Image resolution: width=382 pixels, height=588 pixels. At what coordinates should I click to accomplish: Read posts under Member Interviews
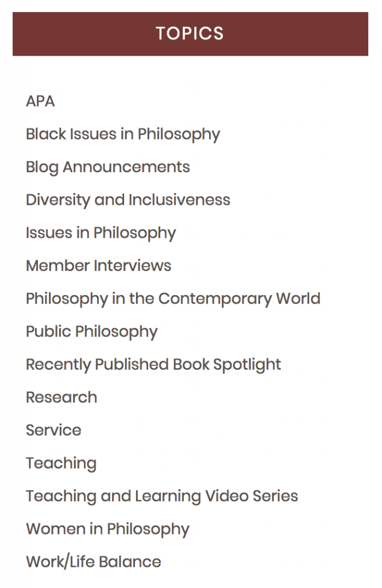98,265
